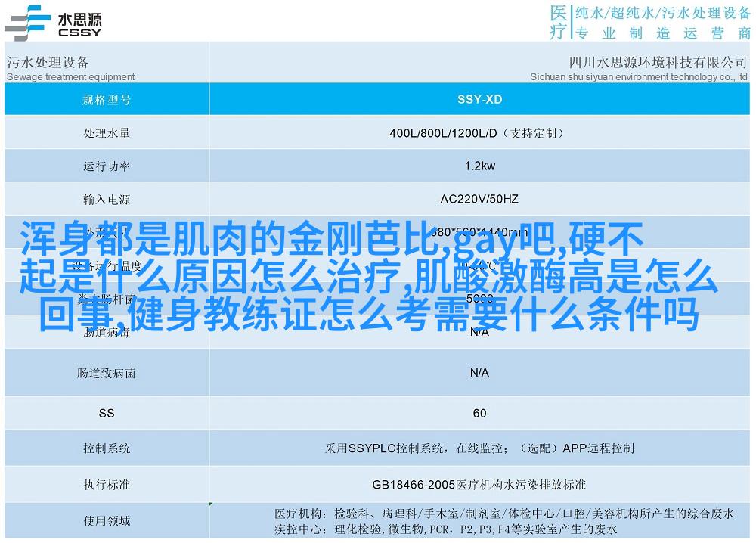
Task: Click the 使用领域 row label
Action: pyautogui.click(x=107, y=520)
